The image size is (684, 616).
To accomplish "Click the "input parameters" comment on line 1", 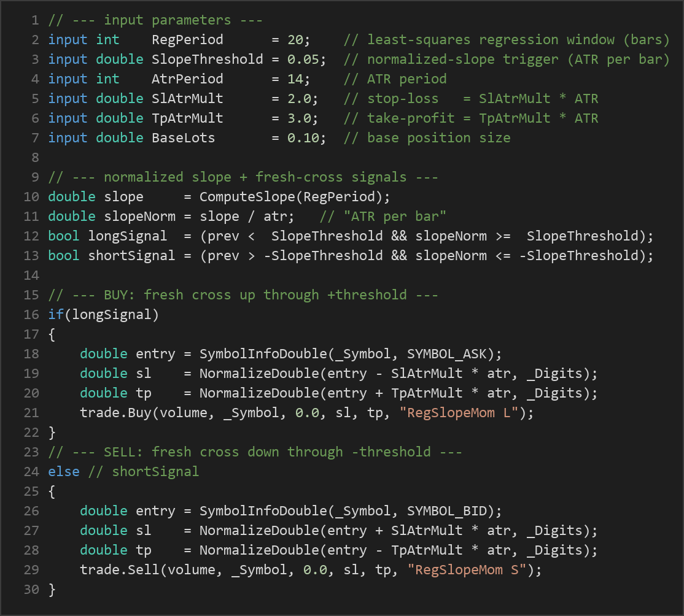I will (155, 20).
